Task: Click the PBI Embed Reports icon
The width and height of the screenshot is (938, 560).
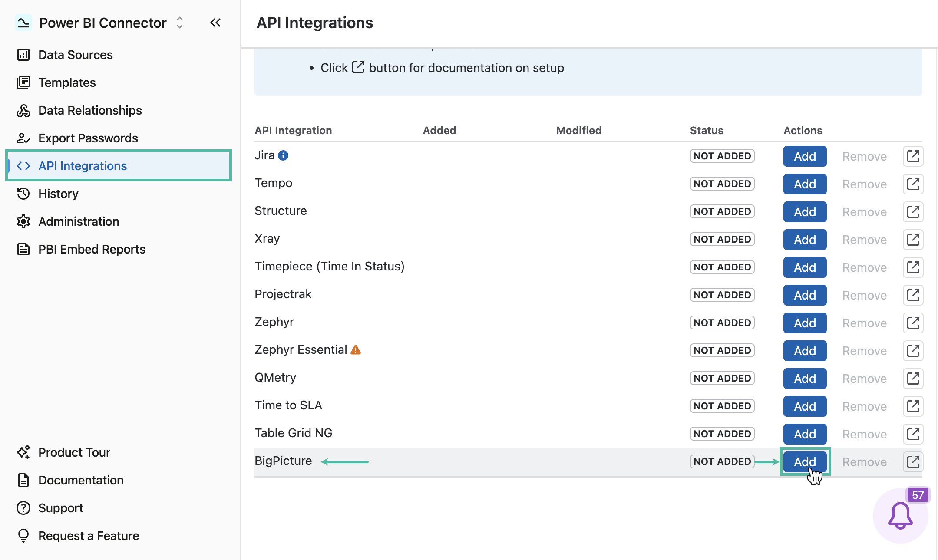Action: tap(23, 249)
